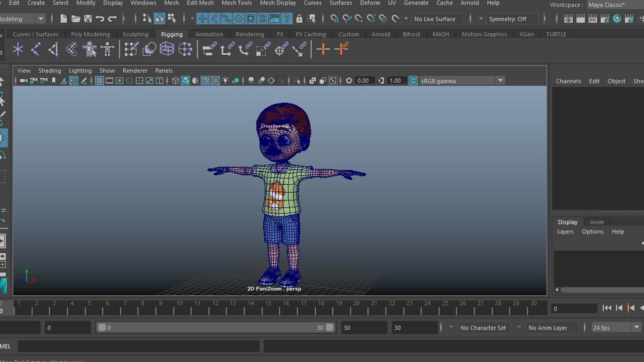Viewport: 644px width, 362px height.
Task: Open the 24 fps frame rate dropdown
Action: click(x=636, y=327)
